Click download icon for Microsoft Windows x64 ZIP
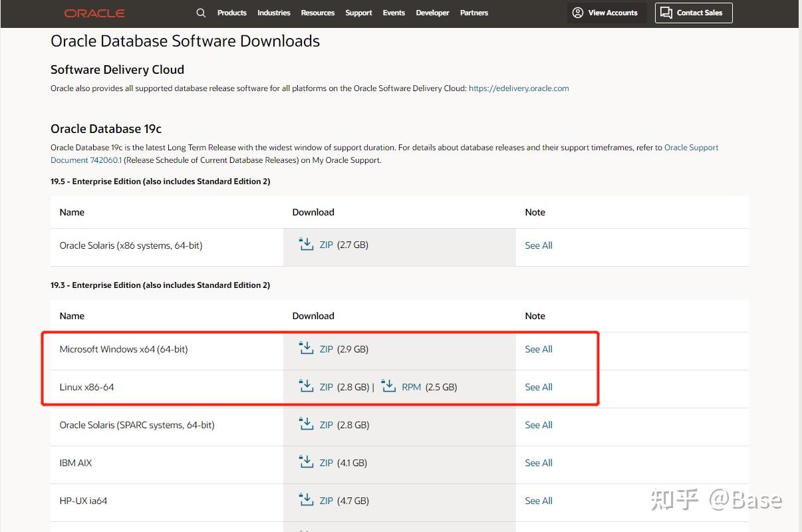Image resolution: width=802 pixels, height=532 pixels. [x=306, y=348]
